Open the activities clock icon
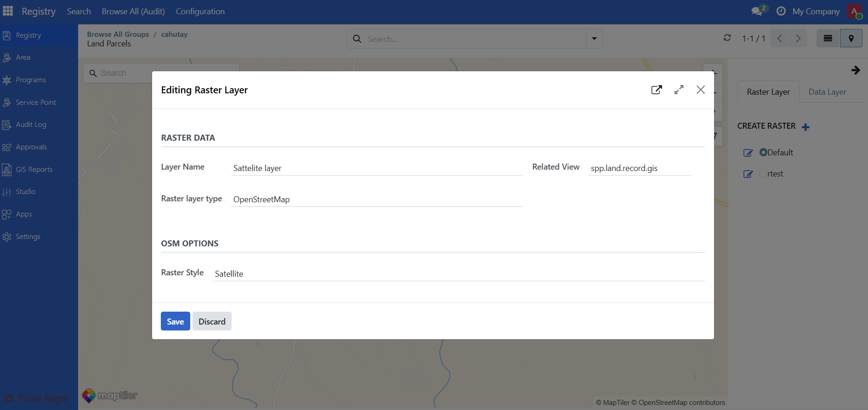 coord(781,11)
